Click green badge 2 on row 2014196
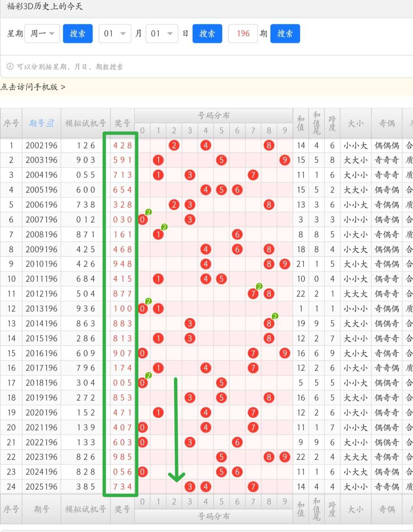This screenshot has height=532, width=413. 275,316
